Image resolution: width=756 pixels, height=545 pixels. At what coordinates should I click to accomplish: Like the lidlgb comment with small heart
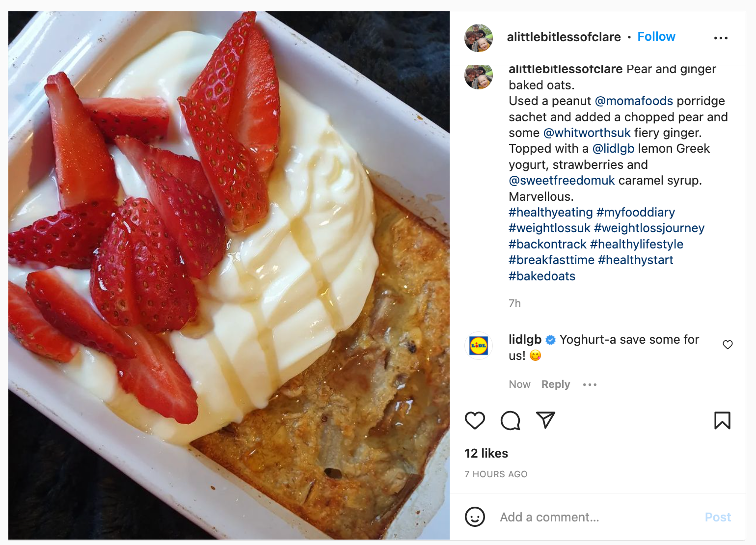[x=728, y=345]
